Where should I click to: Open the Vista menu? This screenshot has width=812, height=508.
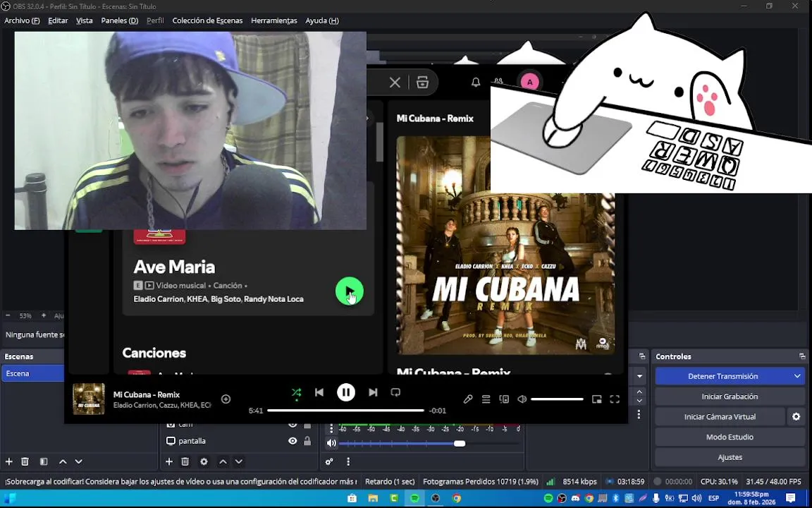coord(85,20)
